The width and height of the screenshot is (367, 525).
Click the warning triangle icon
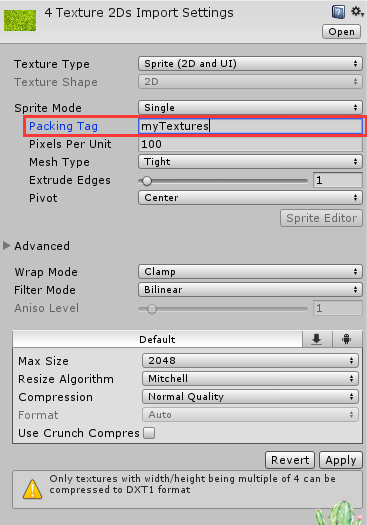32,490
